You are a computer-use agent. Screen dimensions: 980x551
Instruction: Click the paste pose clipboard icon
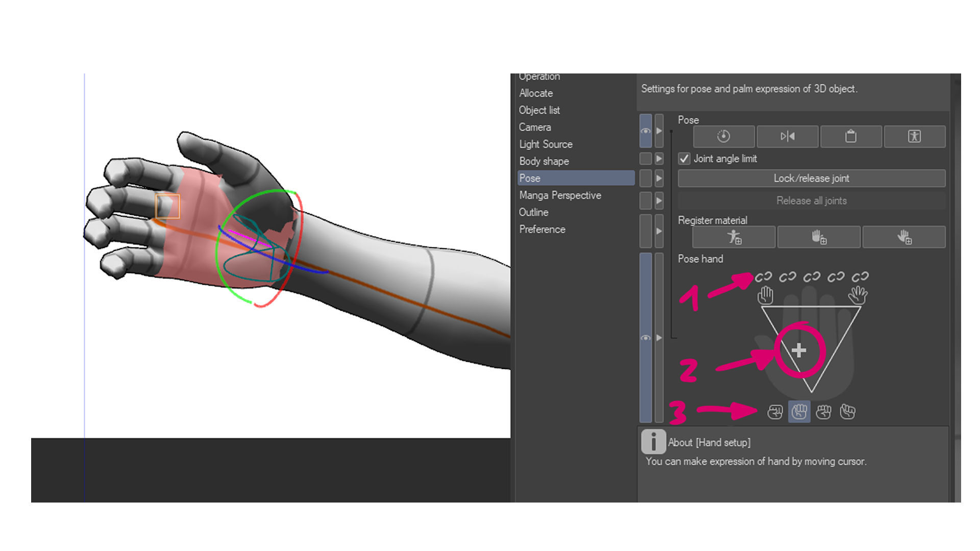(x=850, y=136)
